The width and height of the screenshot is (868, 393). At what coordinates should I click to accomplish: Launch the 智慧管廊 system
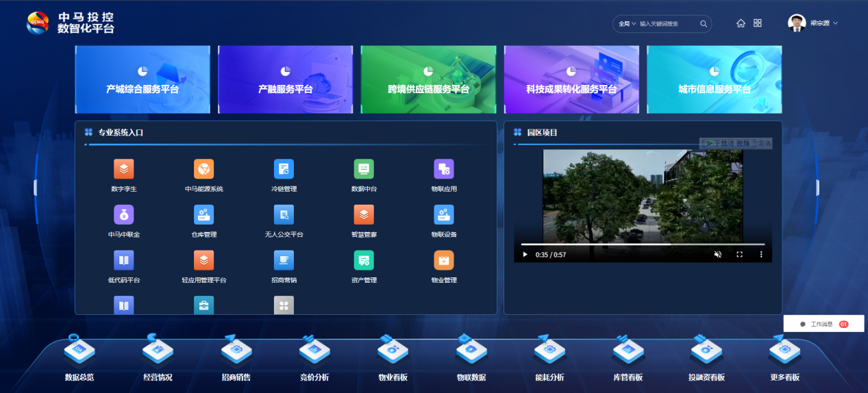(364, 214)
